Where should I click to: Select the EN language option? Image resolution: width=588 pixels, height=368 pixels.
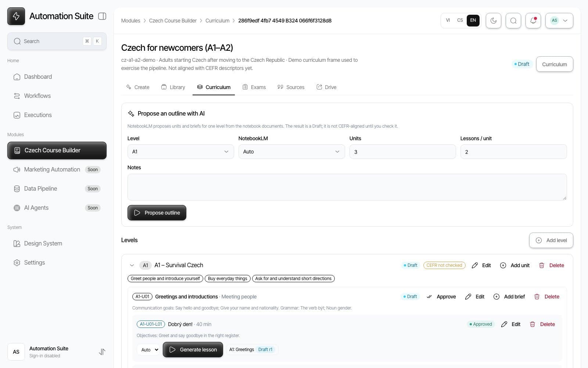tap(473, 20)
